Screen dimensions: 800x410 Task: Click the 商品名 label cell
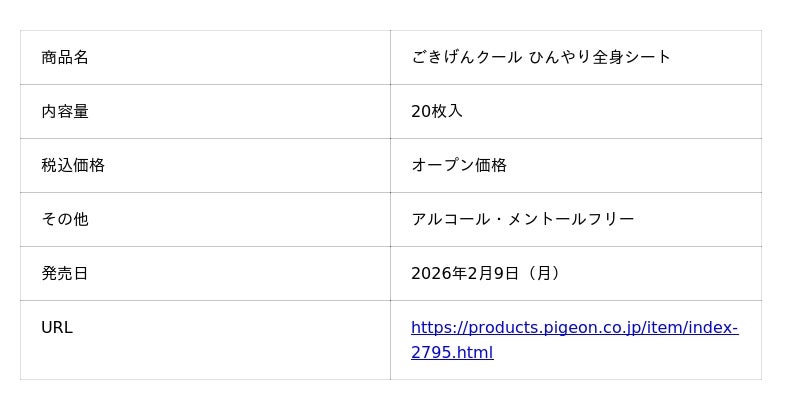[65, 58]
